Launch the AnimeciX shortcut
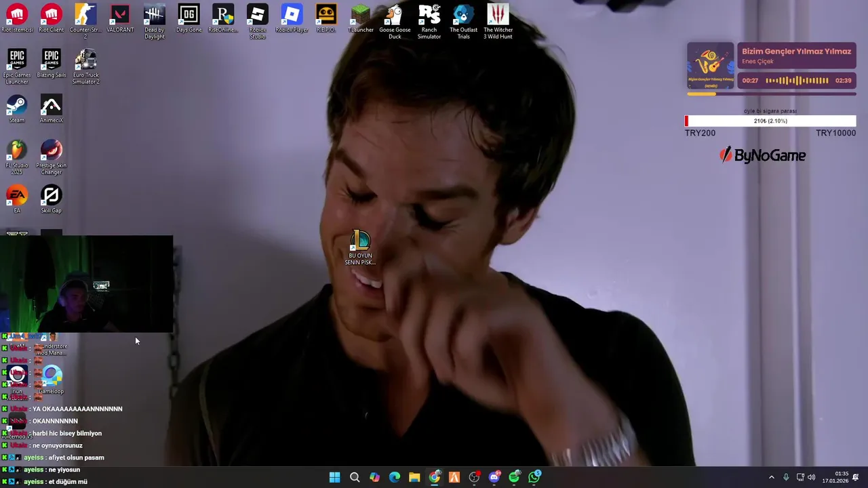Viewport: 868px width, 488px height. tap(51, 109)
